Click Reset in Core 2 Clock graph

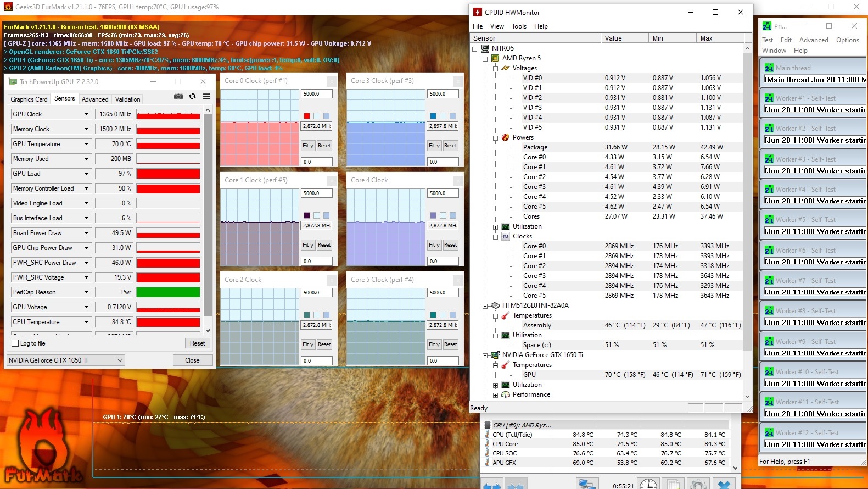[x=324, y=344]
